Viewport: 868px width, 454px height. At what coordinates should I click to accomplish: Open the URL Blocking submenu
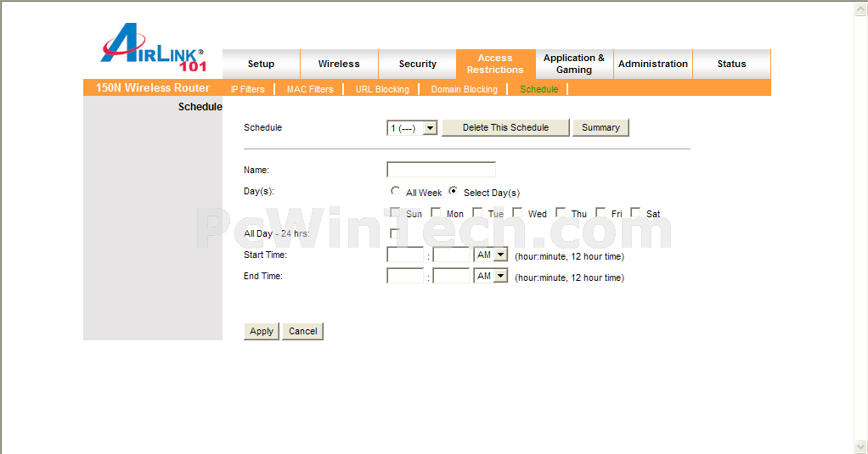[x=382, y=89]
